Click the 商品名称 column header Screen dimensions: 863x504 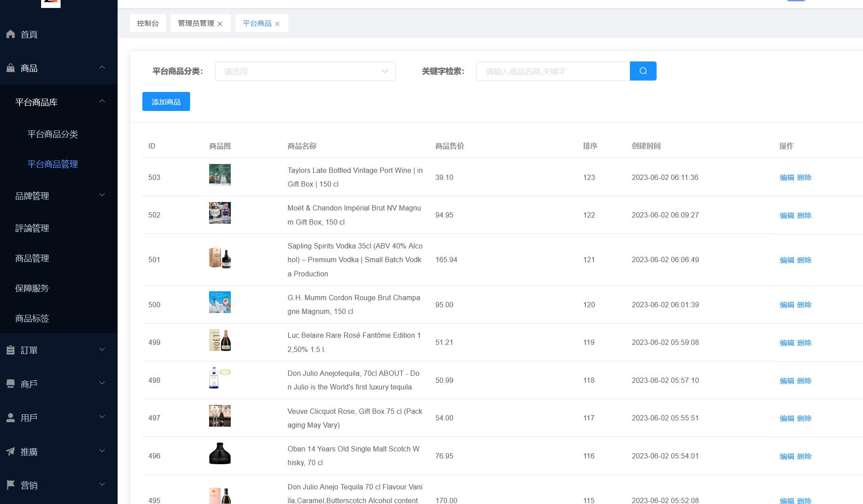[302, 146]
